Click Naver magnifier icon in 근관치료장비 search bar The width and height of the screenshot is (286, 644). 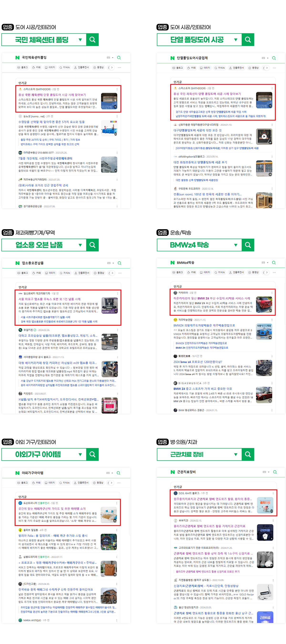[275, 472]
